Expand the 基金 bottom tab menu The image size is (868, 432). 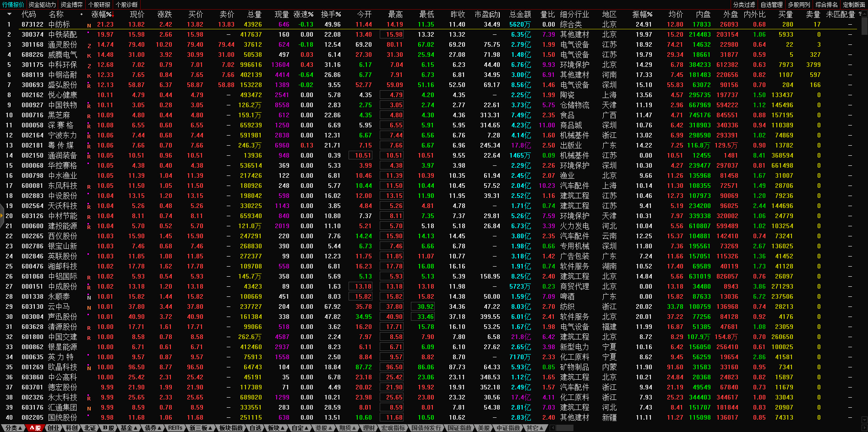(129, 428)
